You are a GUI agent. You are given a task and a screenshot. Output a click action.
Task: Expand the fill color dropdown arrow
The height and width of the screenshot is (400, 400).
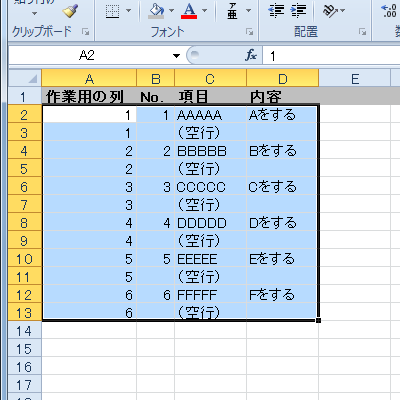coord(171,11)
